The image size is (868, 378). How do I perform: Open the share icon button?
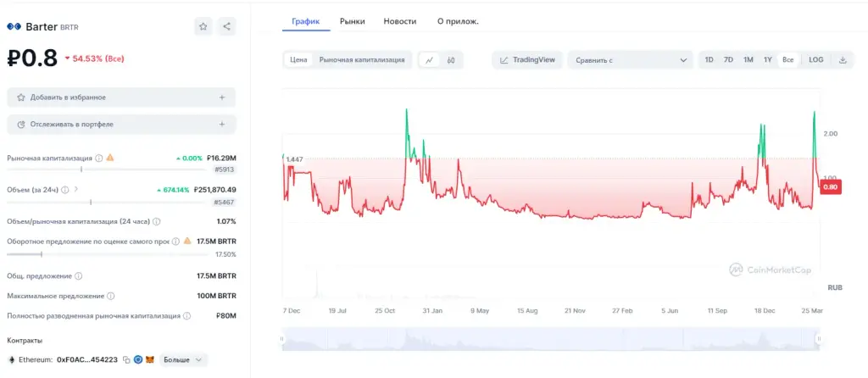click(x=227, y=26)
